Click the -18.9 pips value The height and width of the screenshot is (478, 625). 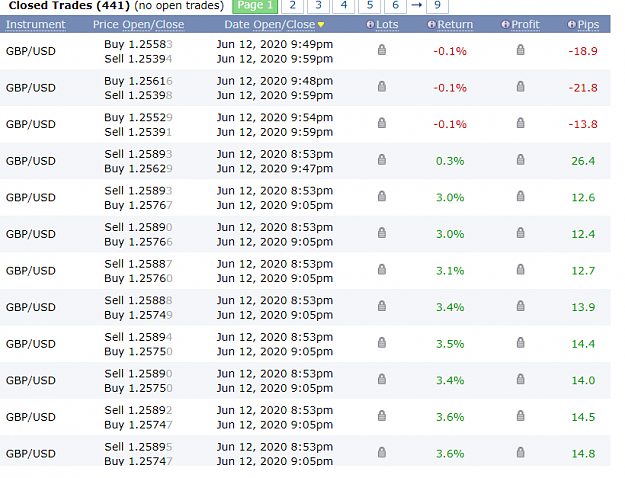583,51
